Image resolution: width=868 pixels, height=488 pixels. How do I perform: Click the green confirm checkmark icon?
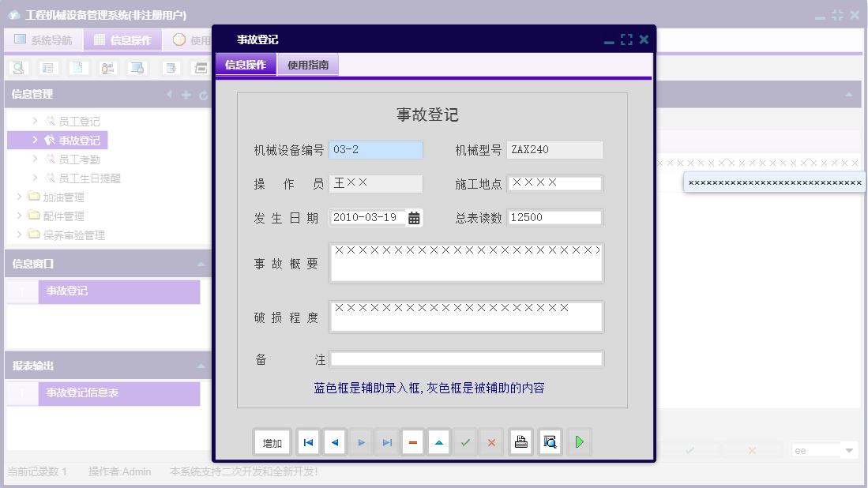(465, 442)
